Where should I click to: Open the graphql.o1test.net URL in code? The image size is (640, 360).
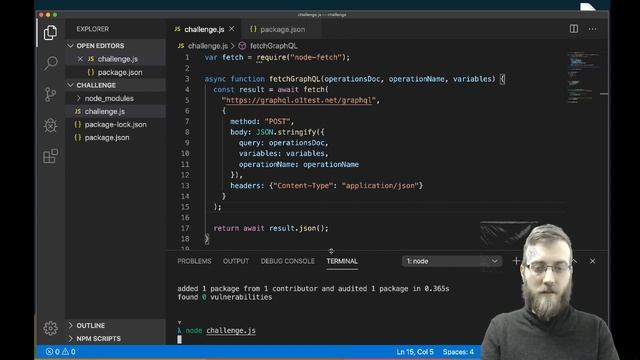[298, 100]
